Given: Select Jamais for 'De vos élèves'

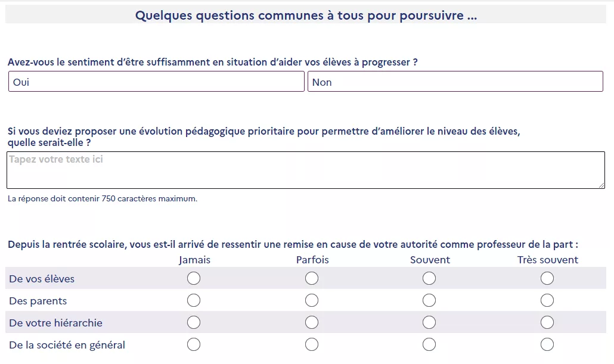Looking at the screenshot, I should coord(194,278).
